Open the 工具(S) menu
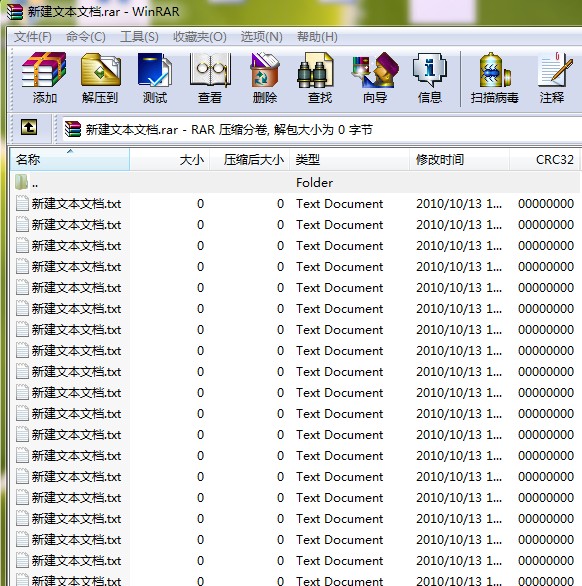The width and height of the screenshot is (582, 586). pyautogui.click(x=139, y=37)
